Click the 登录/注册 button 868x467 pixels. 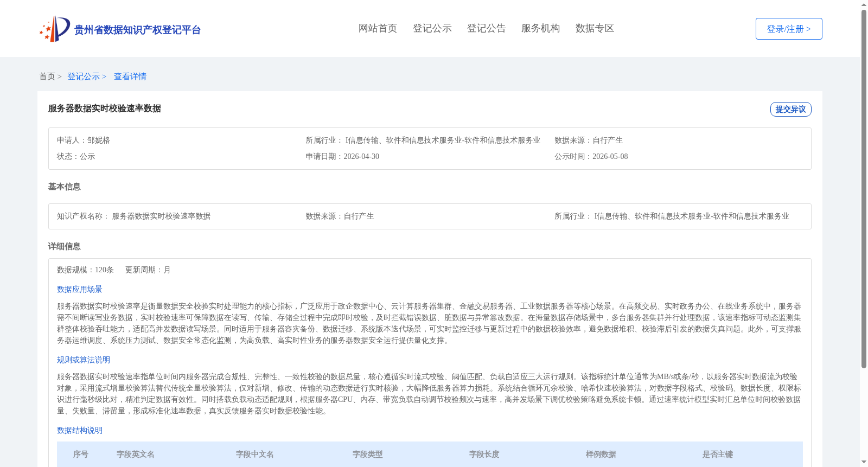[789, 29]
